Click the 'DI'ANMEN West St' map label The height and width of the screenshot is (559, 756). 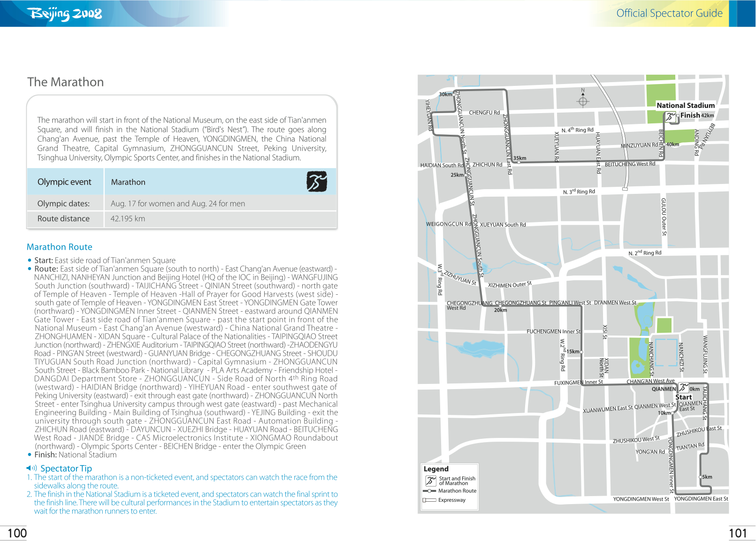tap(615, 303)
